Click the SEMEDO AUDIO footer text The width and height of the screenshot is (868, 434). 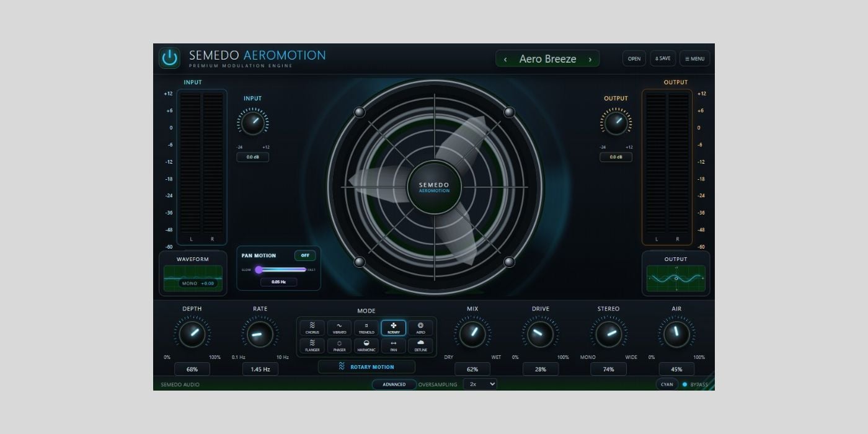180,384
